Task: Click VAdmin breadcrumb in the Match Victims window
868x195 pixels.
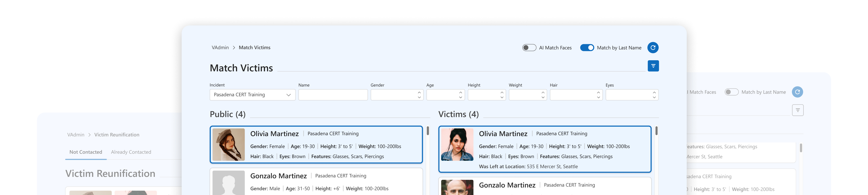Action: click(220, 48)
